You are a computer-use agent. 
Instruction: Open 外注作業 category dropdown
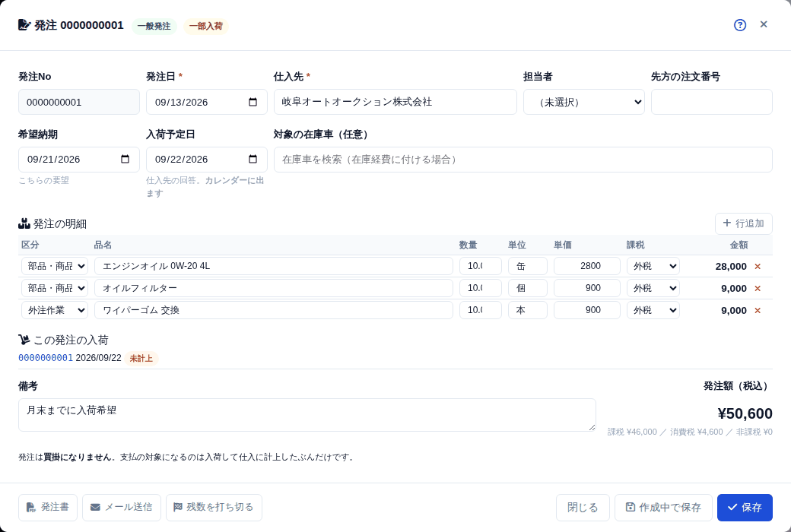(x=55, y=310)
